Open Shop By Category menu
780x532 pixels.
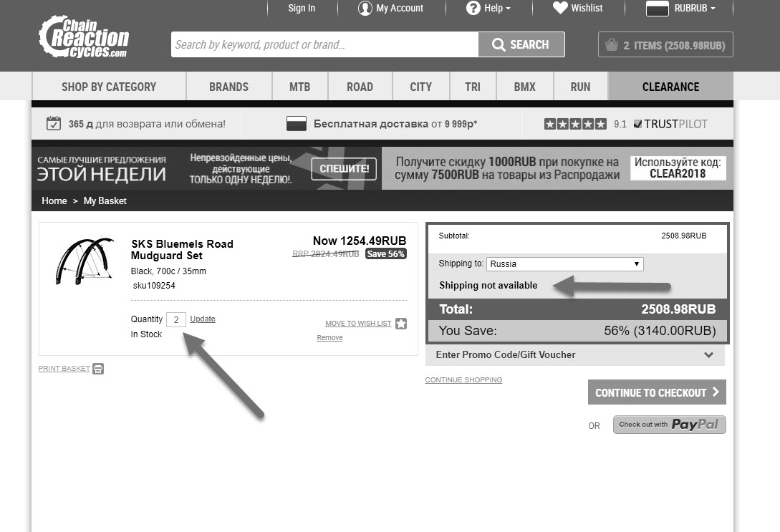click(109, 87)
